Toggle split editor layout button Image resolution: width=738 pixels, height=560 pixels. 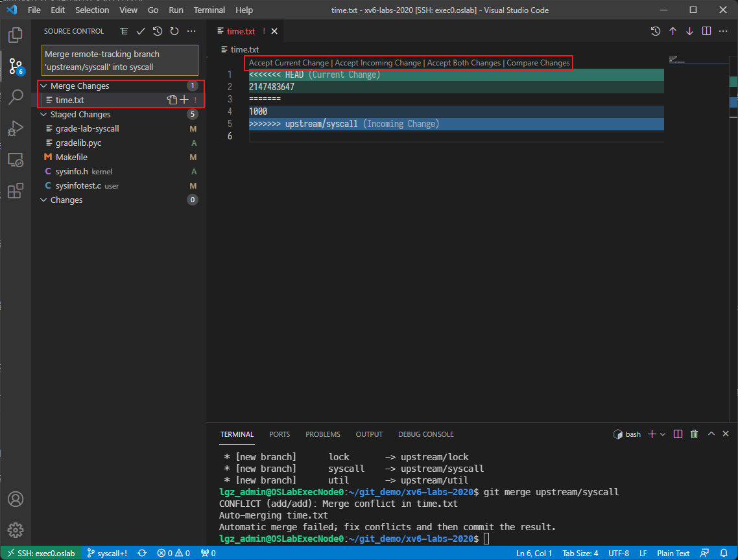[x=707, y=31]
